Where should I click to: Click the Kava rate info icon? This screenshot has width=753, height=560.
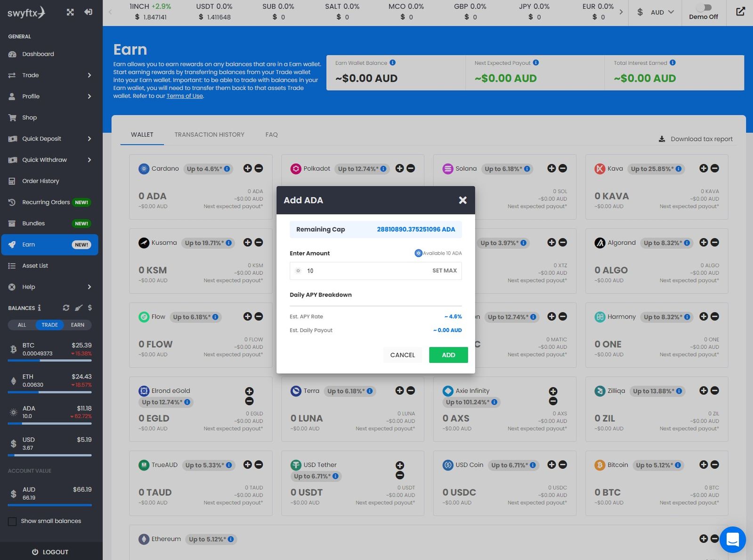tap(679, 169)
